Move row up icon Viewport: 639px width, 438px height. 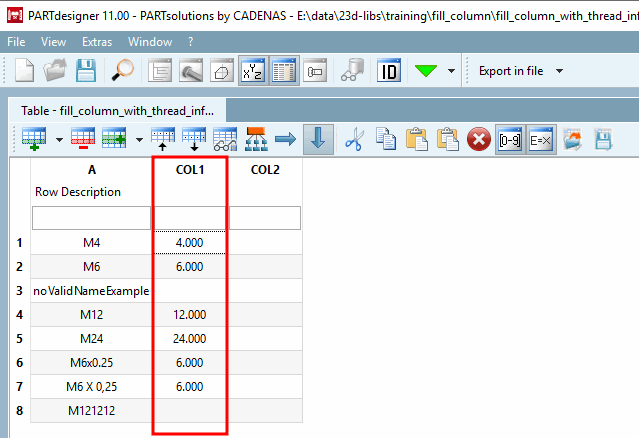point(163,140)
